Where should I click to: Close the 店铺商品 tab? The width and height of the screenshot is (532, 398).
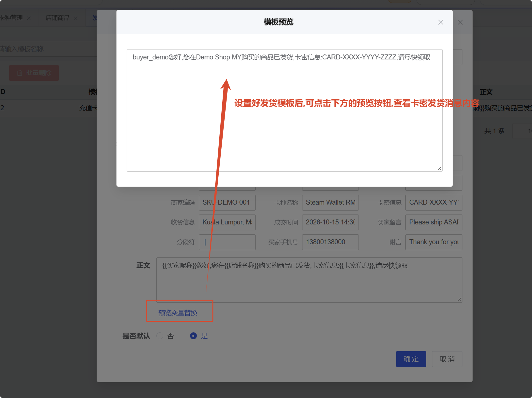point(76,18)
